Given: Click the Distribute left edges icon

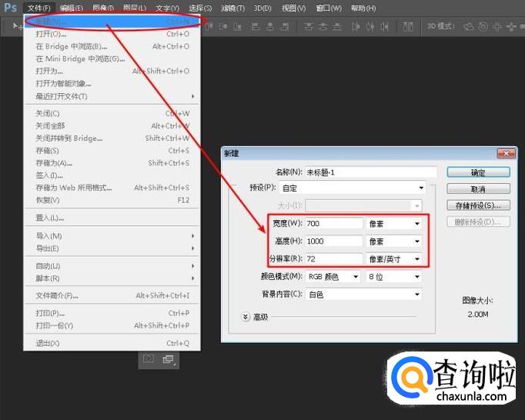Looking at the screenshot, I should (x=356, y=26).
